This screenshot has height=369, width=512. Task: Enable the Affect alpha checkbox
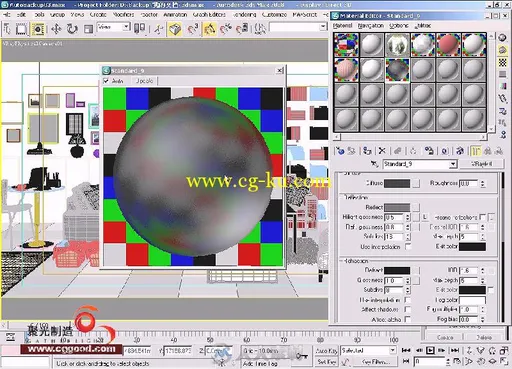[407, 319]
